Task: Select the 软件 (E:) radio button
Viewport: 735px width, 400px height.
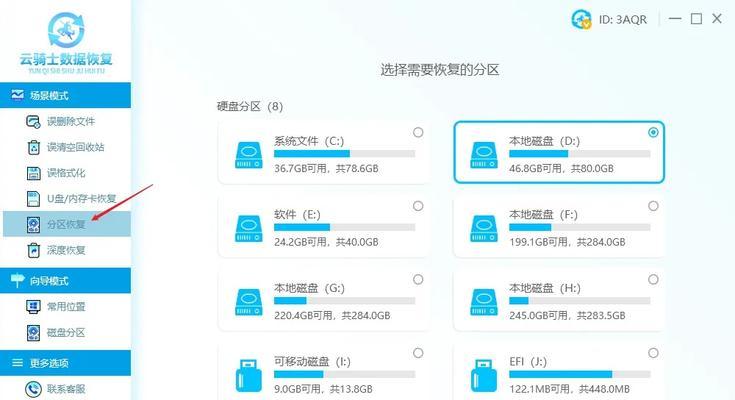Action: point(418,206)
